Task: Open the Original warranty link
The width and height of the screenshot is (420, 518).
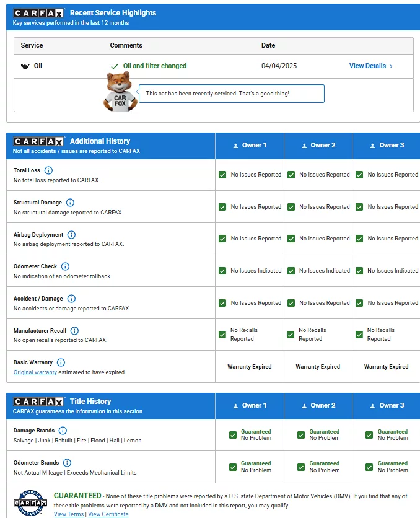Action: coord(35,372)
